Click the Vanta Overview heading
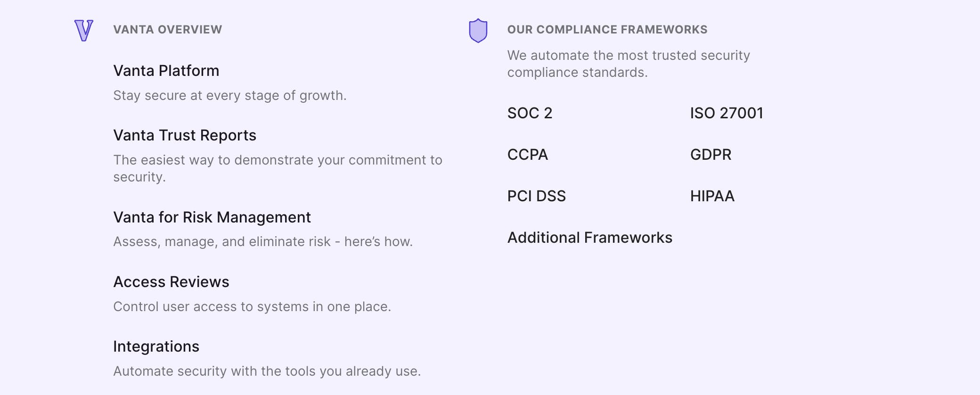This screenshot has height=395, width=980. [x=168, y=30]
